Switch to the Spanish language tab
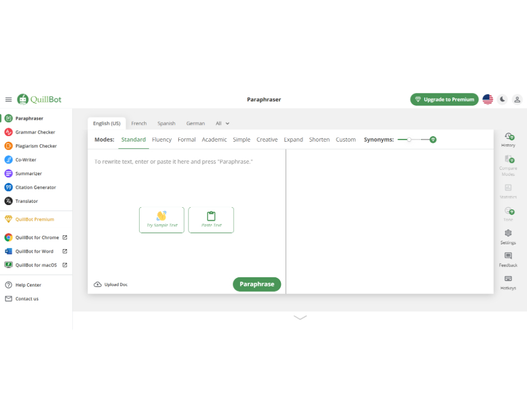This screenshot has width=527, height=420. [167, 123]
